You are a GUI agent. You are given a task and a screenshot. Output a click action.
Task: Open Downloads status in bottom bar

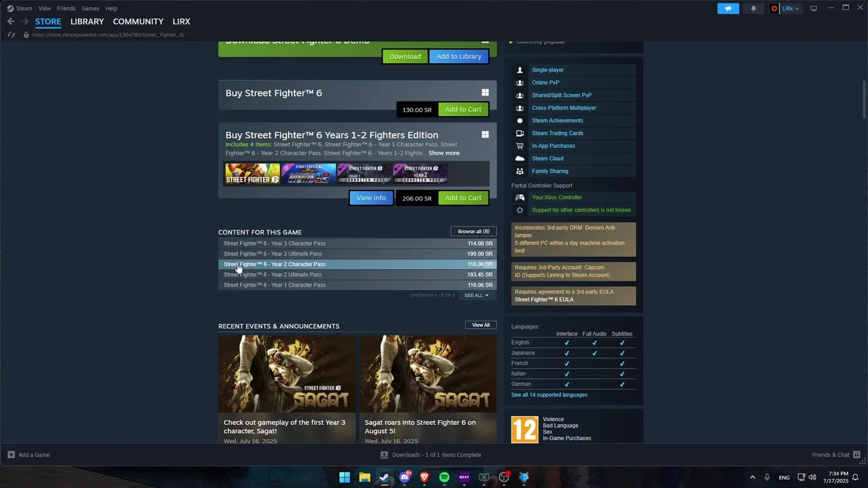(x=431, y=455)
